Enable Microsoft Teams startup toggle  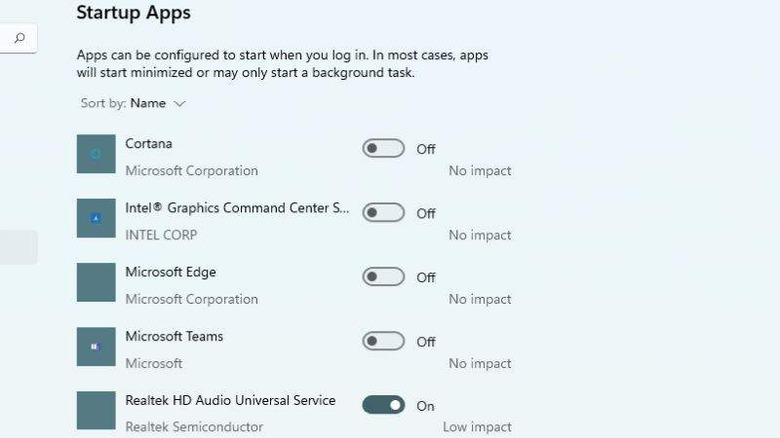click(383, 341)
